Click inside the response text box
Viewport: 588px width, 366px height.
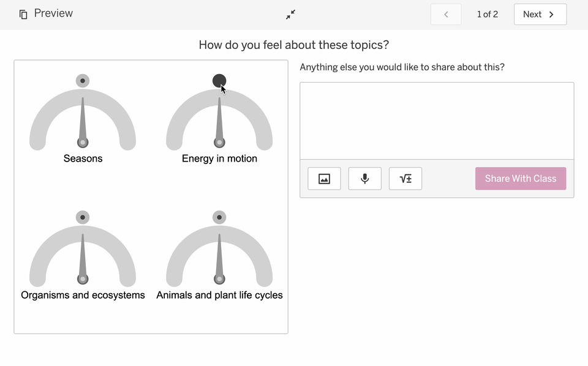(437, 121)
